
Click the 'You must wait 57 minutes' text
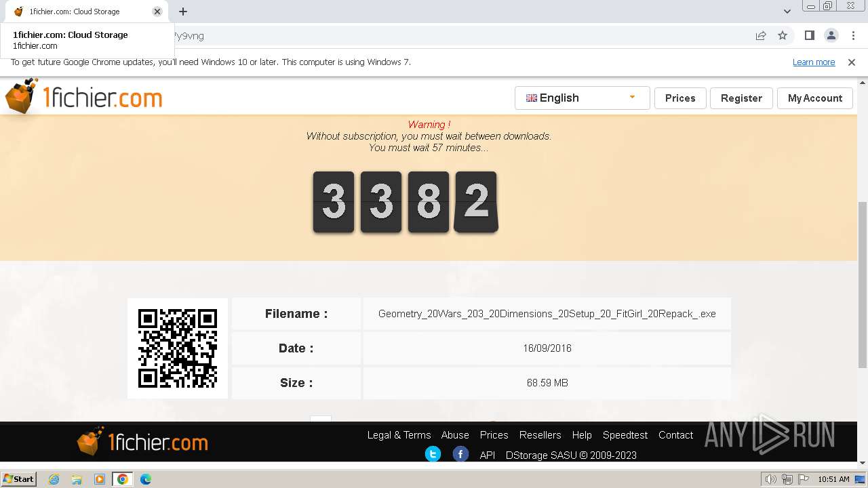pos(429,148)
